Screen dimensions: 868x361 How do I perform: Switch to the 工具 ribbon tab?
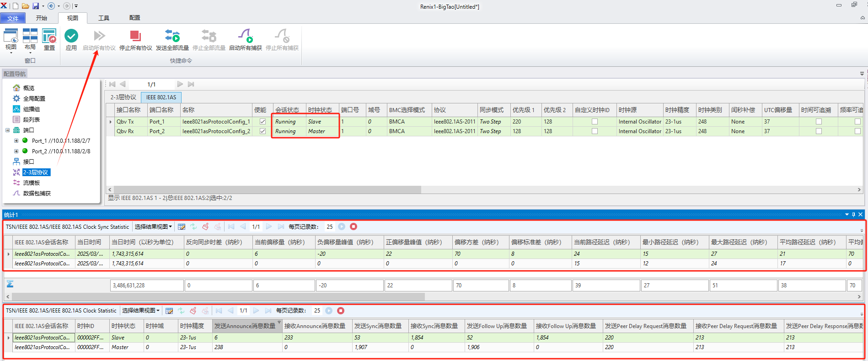click(104, 18)
